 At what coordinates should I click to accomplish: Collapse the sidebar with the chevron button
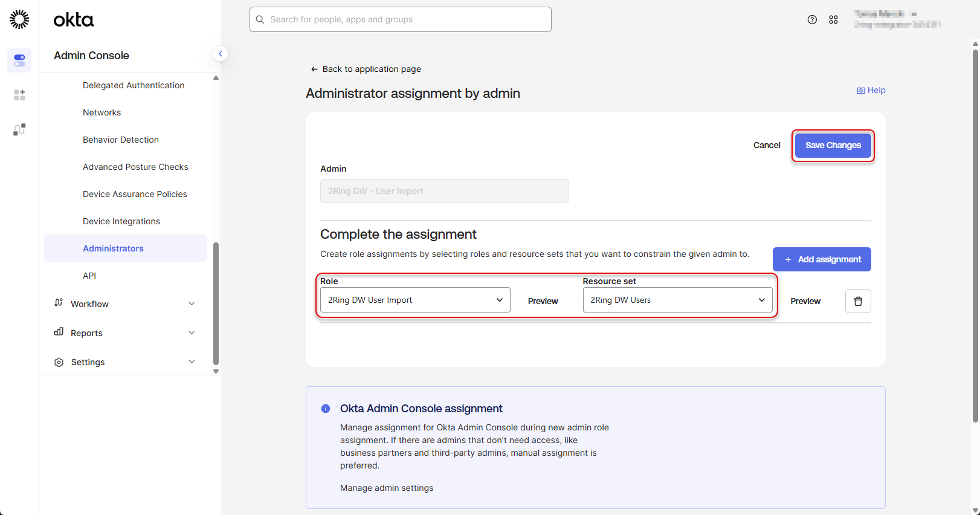tap(221, 54)
